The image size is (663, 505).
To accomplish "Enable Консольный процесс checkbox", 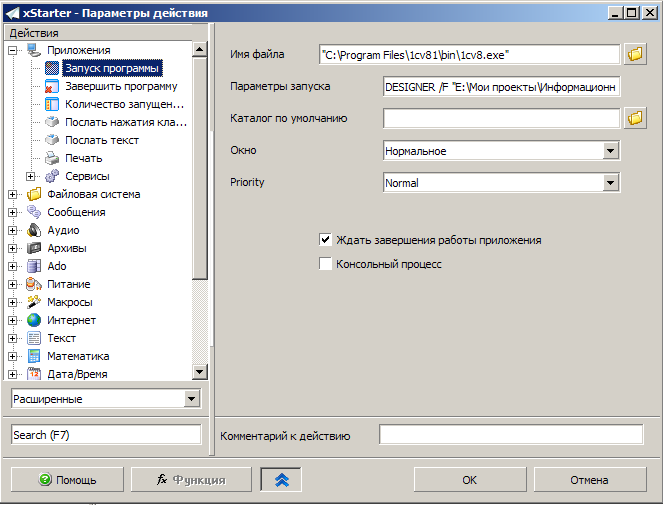I will coord(325,264).
